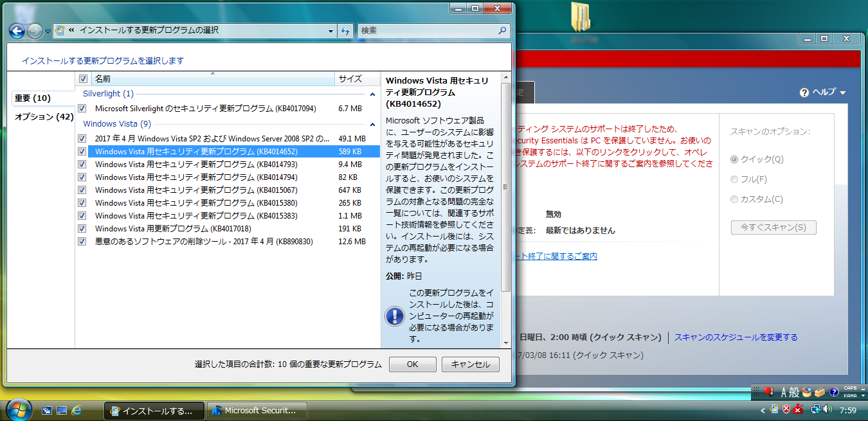Screen dimensions: 868x421
Task: Click the キャンセル button
Action: click(471, 364)
